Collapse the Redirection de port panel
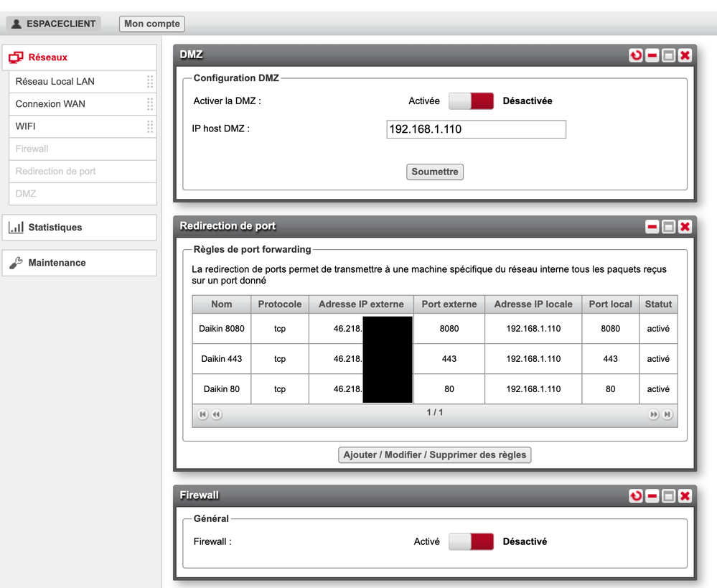The width and height of the screenshot is (717, 588). coord(652,227)
